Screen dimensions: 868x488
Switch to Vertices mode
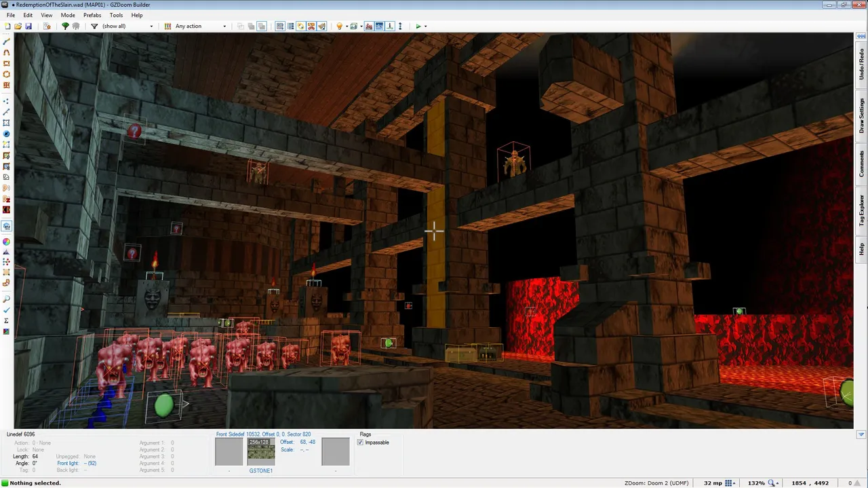[7, 101]
